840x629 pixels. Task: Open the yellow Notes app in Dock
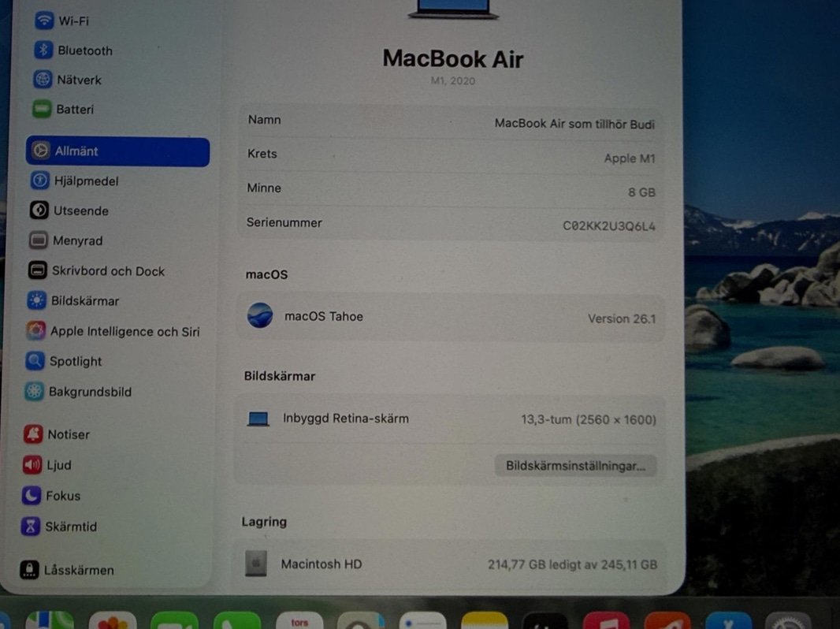click(485, 620)
